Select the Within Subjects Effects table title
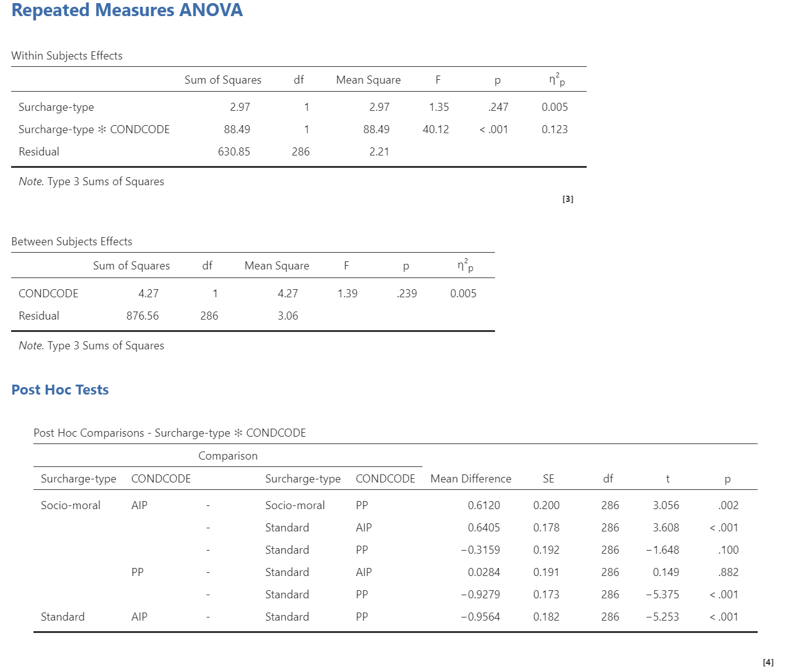Screen dimensions: 801x672 click(67, 56)
